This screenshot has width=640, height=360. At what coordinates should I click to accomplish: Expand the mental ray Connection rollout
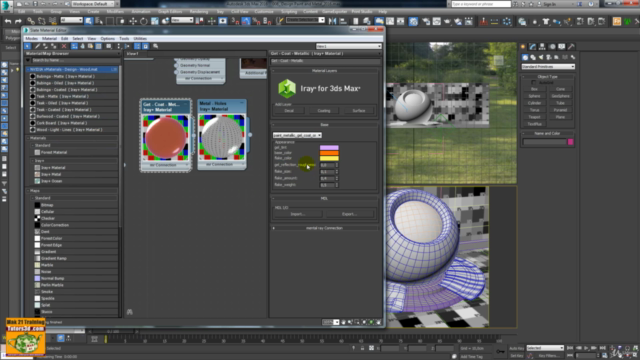tap(324, 228)
